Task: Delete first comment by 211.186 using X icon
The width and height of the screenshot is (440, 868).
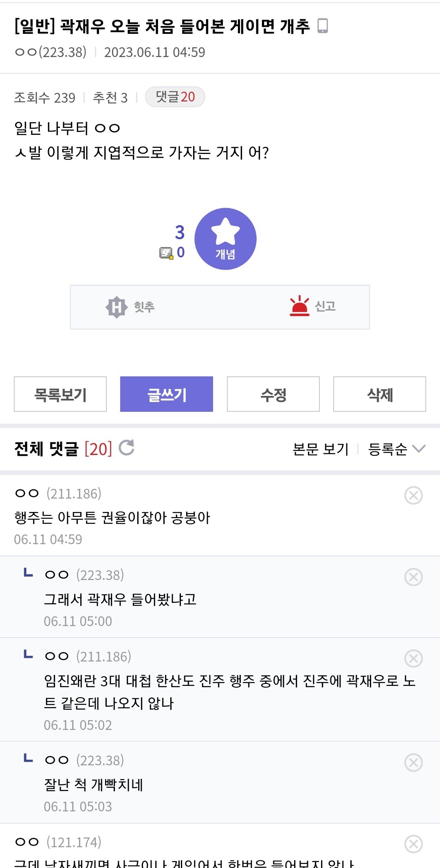Action: pyautogui.click(x=414, y=495)
